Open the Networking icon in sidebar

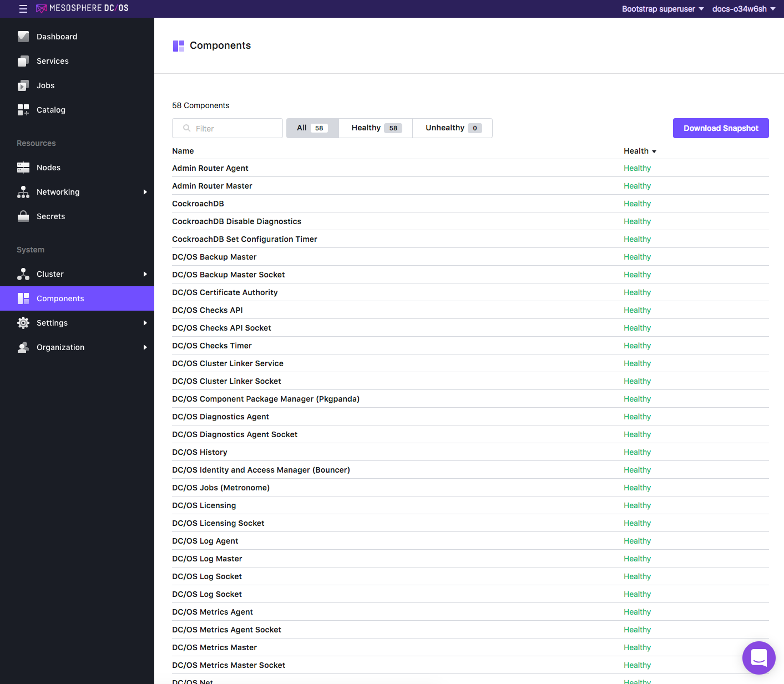(23, 192)
